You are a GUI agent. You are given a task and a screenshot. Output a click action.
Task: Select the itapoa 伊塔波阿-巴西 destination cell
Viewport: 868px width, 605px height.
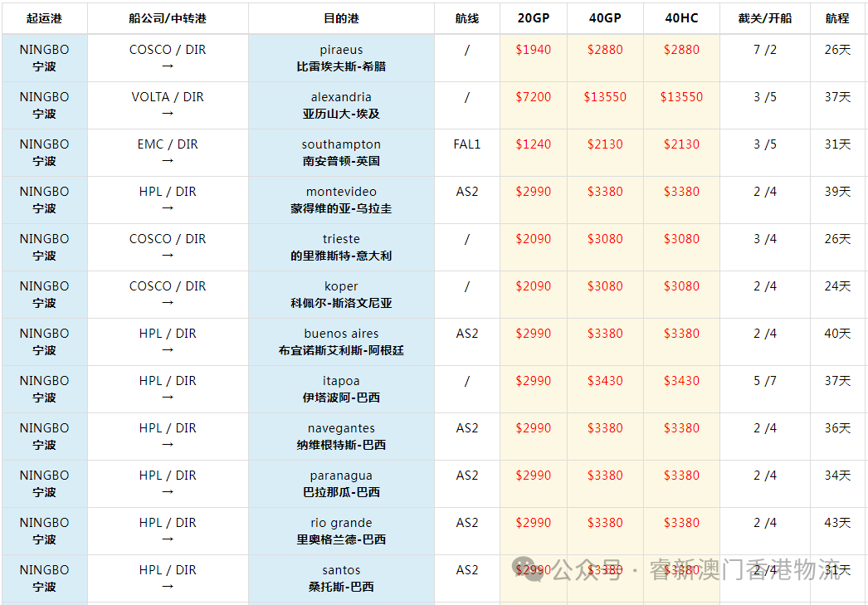341,389
